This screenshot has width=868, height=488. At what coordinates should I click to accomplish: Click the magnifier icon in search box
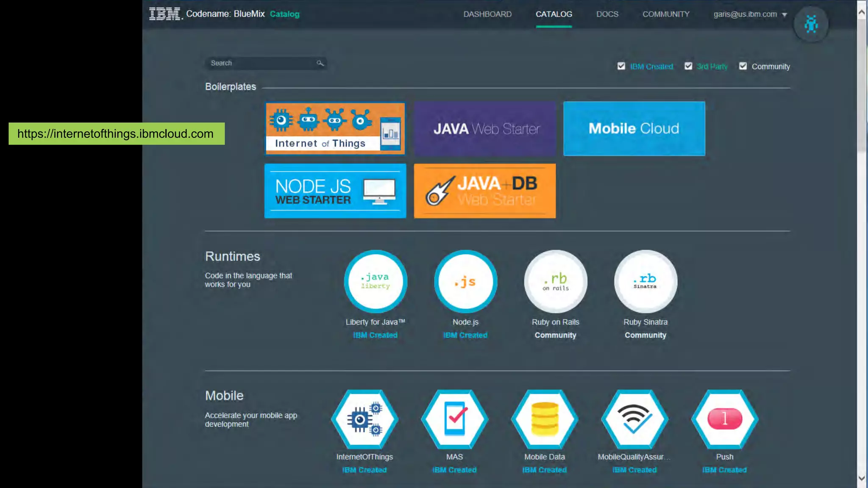click(320, 63)
